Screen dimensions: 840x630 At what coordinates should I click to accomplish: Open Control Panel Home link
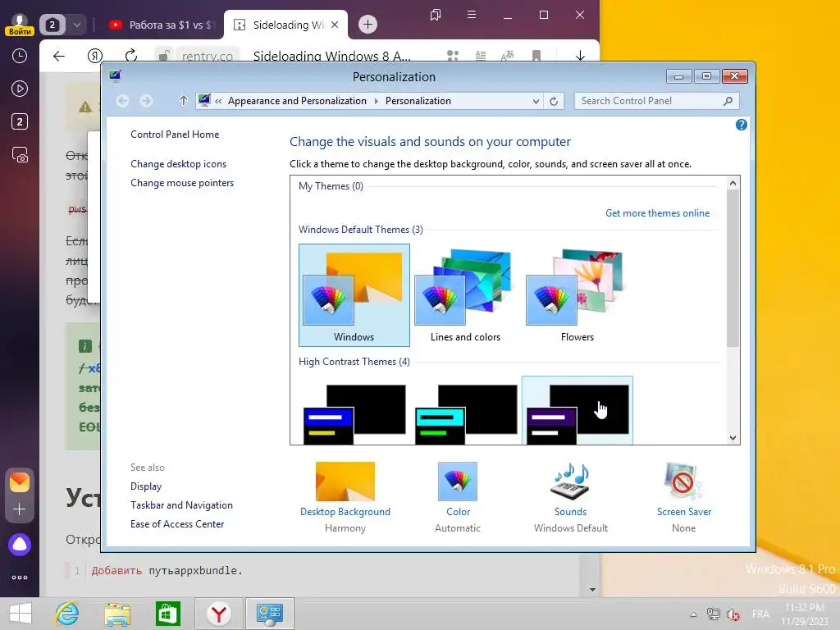click(x=175, y=135)
